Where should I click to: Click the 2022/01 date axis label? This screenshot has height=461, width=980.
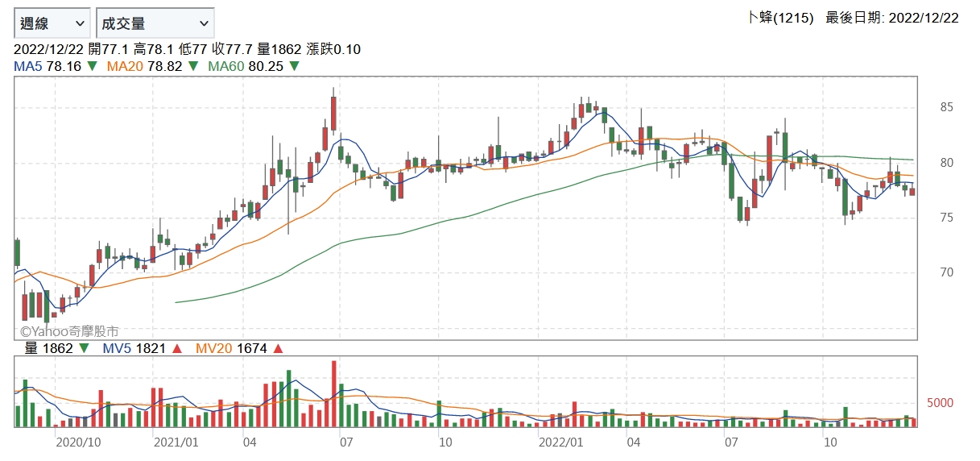coord(560,442)
